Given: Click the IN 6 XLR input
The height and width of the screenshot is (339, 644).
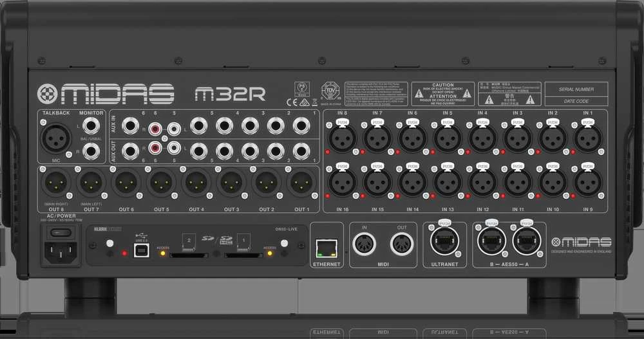Looking at the screenshot, I should pyautogui.click(x=412, y=139).
